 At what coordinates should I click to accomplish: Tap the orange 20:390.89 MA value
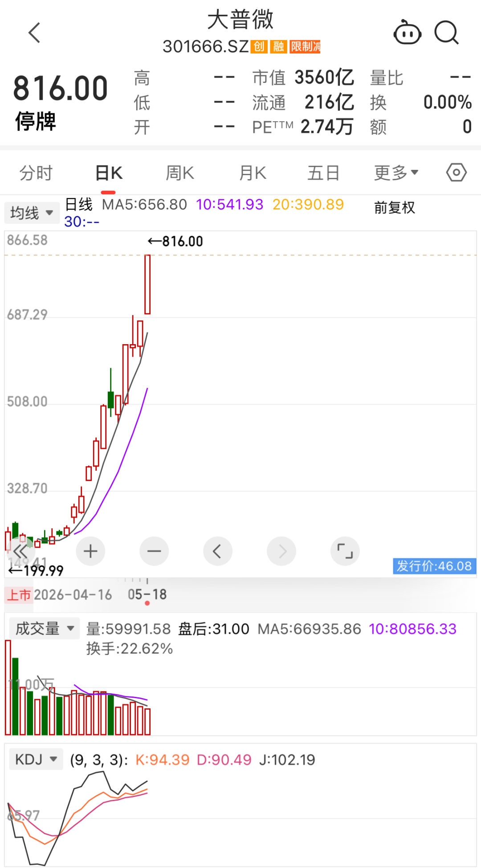tap(308, 205)
